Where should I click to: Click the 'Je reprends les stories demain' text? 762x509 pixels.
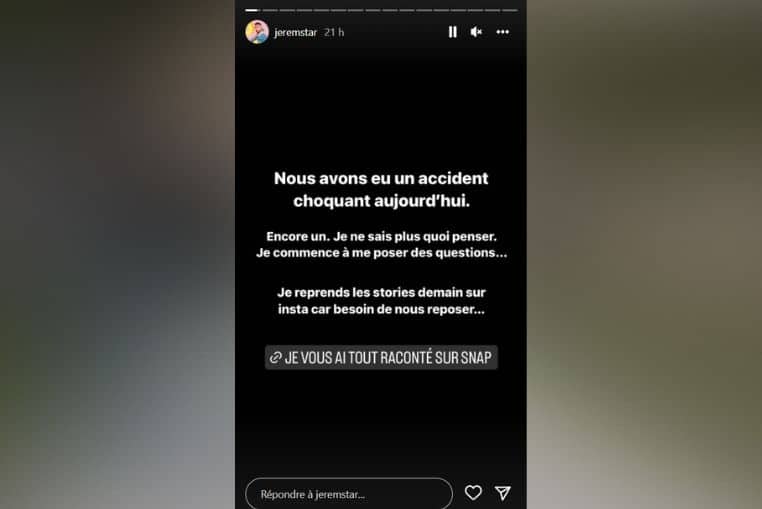[381, 293]
